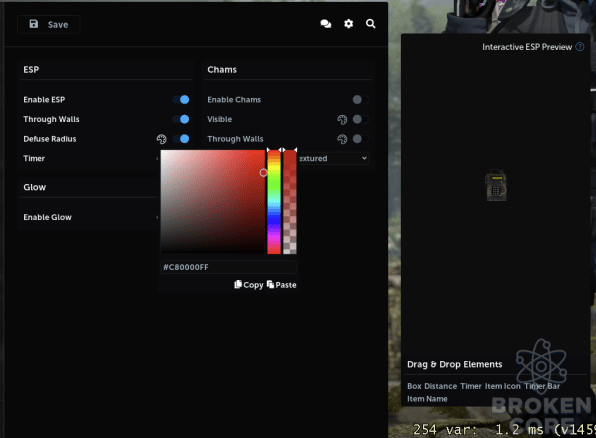Select the Item Icon drag element
Screen dimensions: 596x438
pyautogui.click(x=502, y=386)
